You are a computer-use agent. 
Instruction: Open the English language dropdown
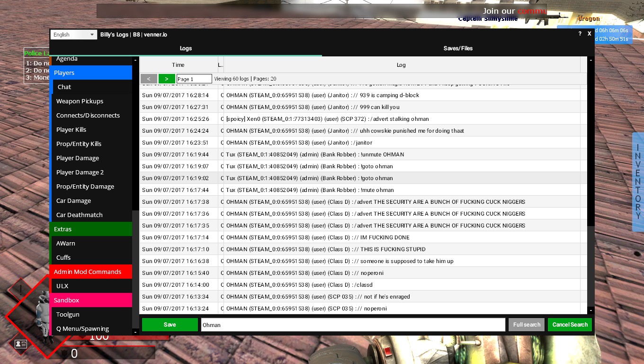coord(74,35)
